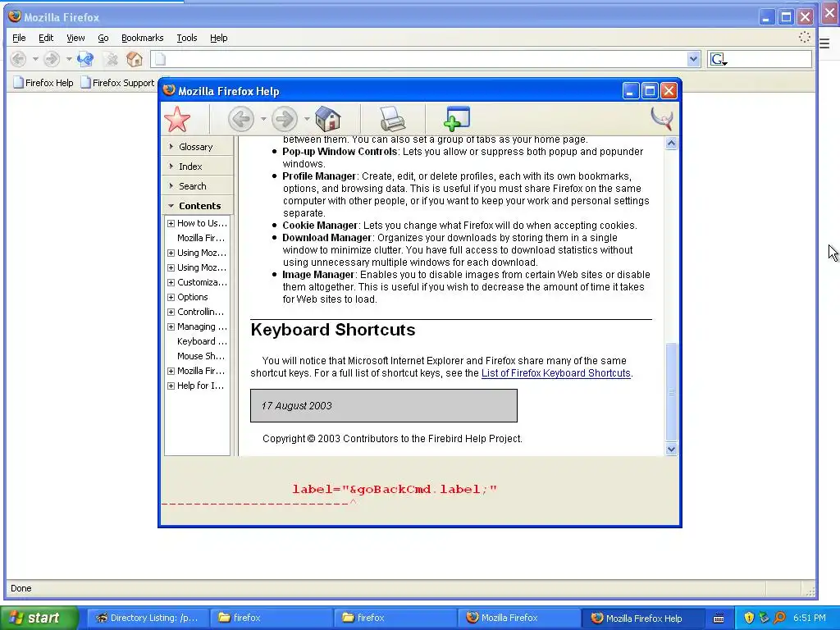Click the Home icon in the main Firefox toolbar
The height and width of the screenshot is (630, 840).
[135, 59]
